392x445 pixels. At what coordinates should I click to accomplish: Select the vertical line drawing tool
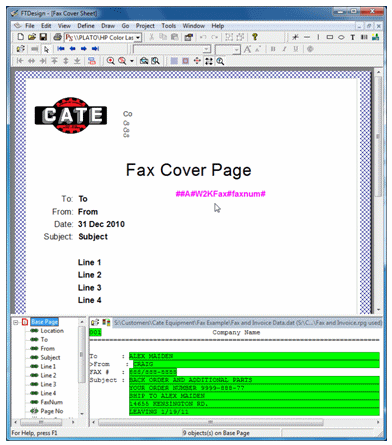click(318, 37)
